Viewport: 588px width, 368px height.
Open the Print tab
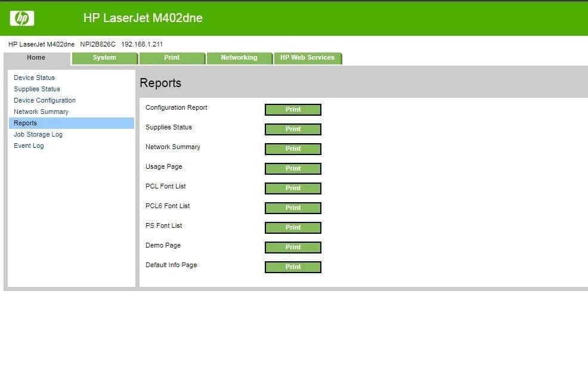pos(172,58)
